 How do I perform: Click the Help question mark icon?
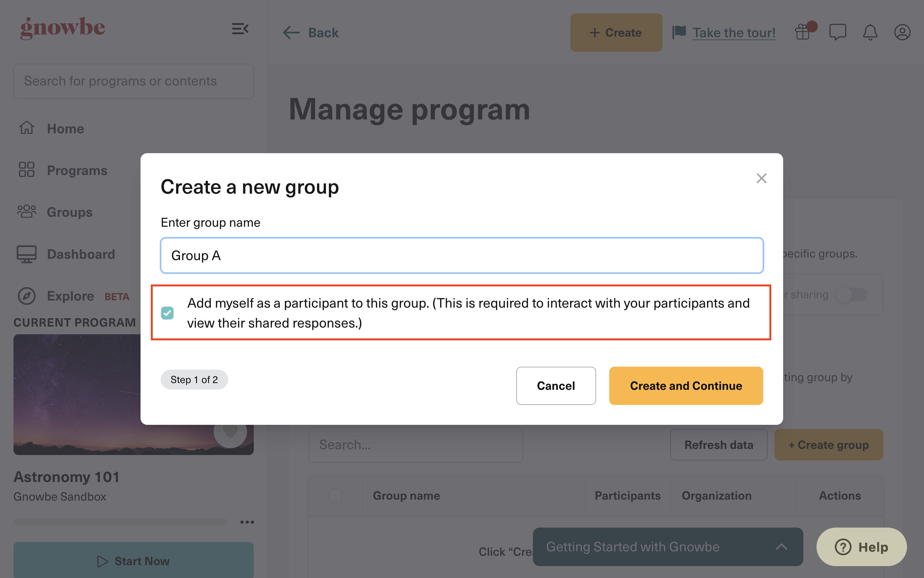point(843,547)
